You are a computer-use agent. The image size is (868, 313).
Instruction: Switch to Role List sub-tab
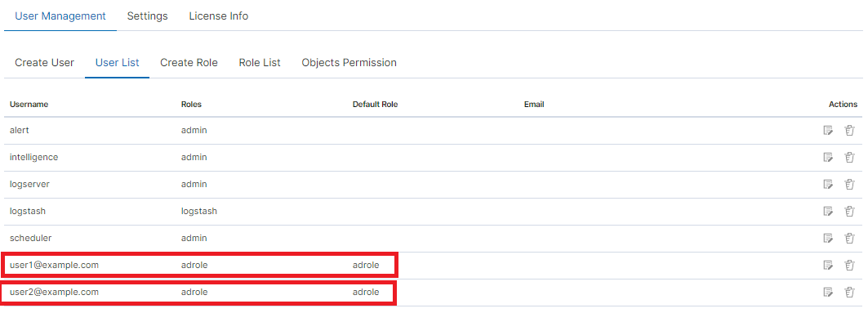click(x=260, y=63)
